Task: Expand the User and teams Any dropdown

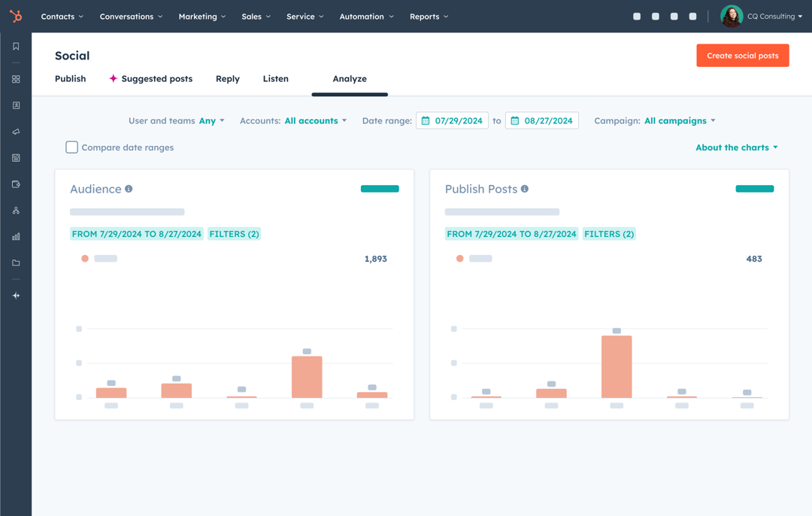Action: pyautogui.click(x=211, y=120)
